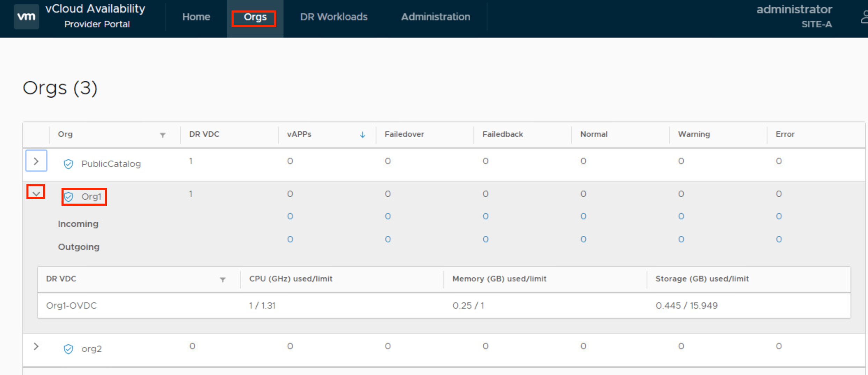Open Incoming vAPPs count link

290,216
